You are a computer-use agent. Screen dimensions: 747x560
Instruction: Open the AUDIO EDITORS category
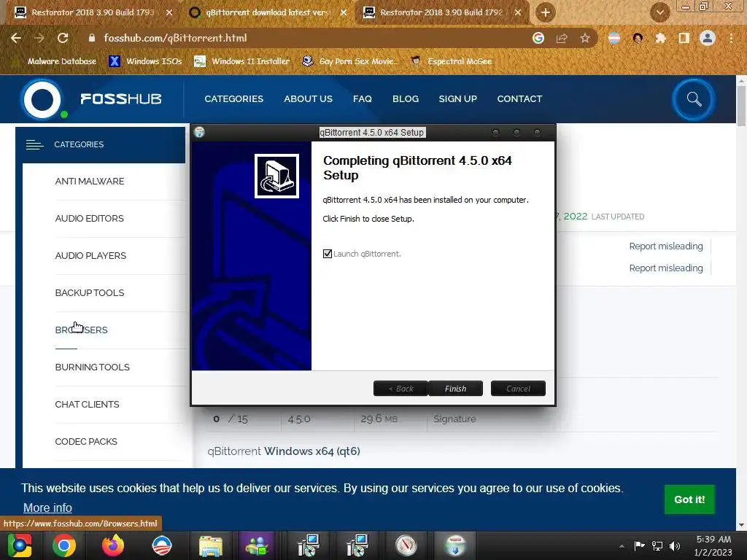[x=90, y=219]
